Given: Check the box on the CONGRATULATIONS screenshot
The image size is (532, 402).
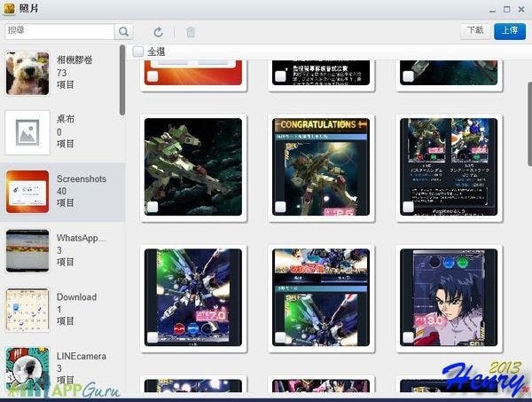Looking at the screenshot, I should tap(280, 207).
